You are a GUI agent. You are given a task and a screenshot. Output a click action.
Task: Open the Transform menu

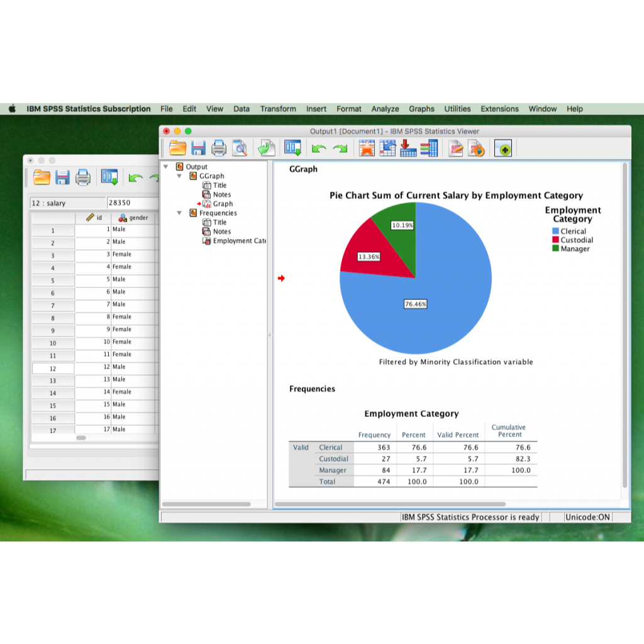pyautogui.click(x=278, y=109)
